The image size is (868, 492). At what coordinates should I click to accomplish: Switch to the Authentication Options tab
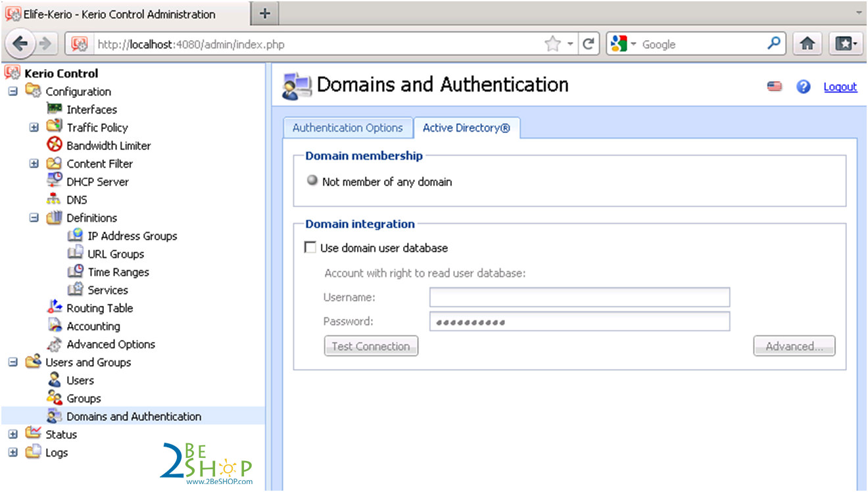pyautogui.click(x=347, y=128)
